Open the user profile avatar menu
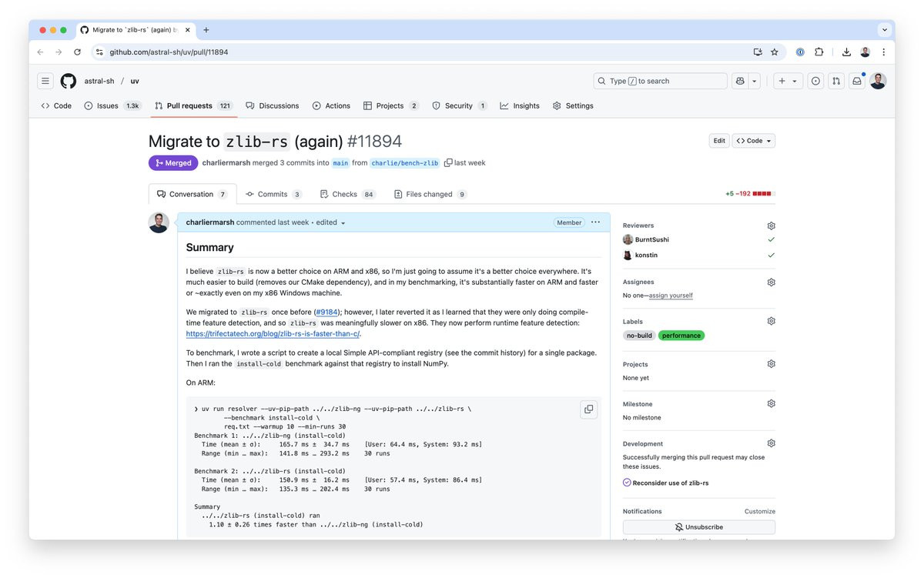This screenshot has height=578, width=924. tap(878, 81)
